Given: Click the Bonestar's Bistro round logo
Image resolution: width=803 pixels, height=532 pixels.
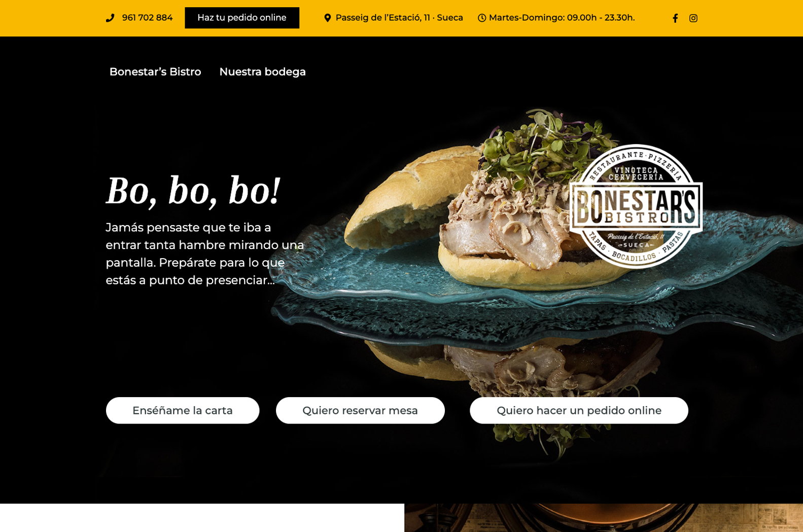Looking at the screenshot, I should click(x=636, y=206).
